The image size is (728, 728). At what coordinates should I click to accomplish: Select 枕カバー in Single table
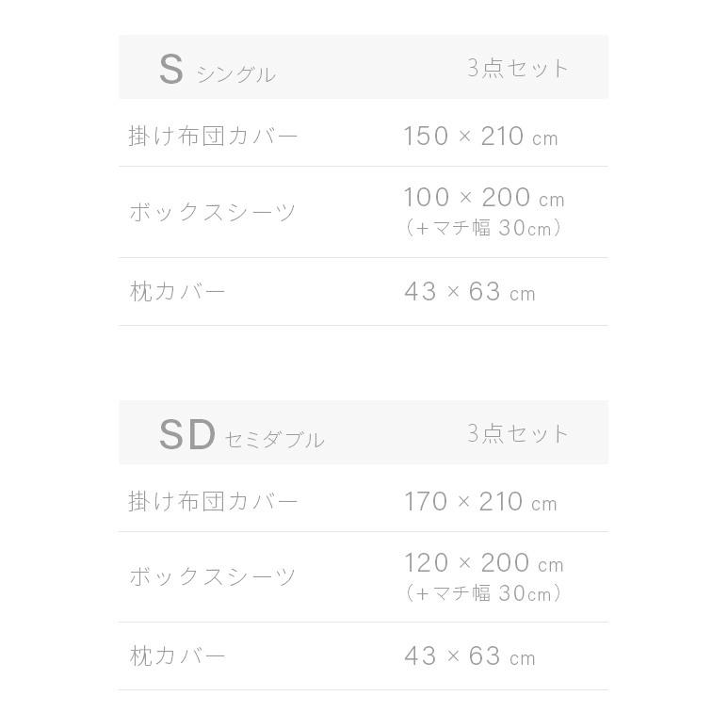click(x=178, y=291)
